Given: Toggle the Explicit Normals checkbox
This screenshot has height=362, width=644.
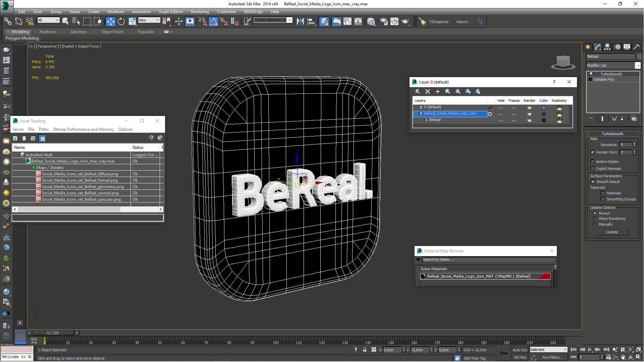Looking at the screenshot, I should pos(592,169).
